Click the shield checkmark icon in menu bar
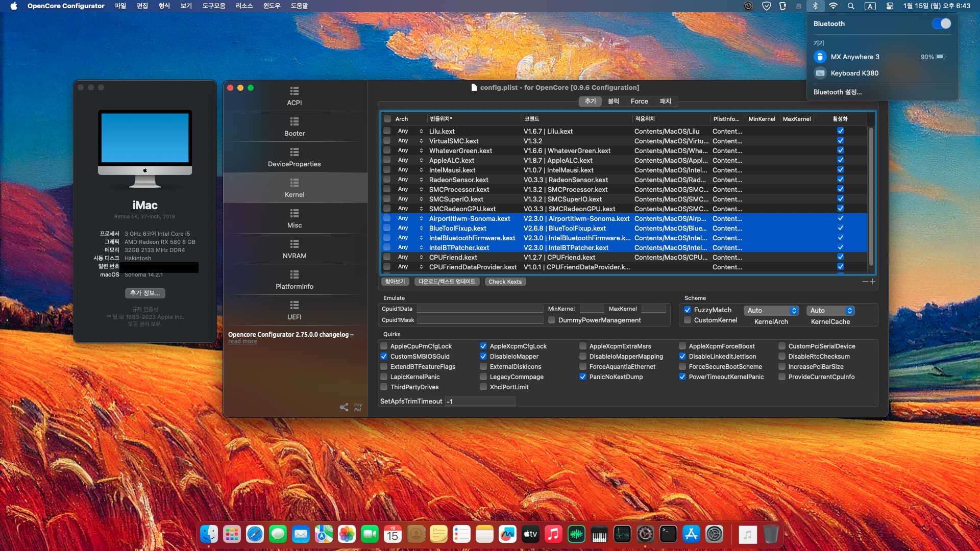Screen dimensions: 980x551 click(766, 6)
